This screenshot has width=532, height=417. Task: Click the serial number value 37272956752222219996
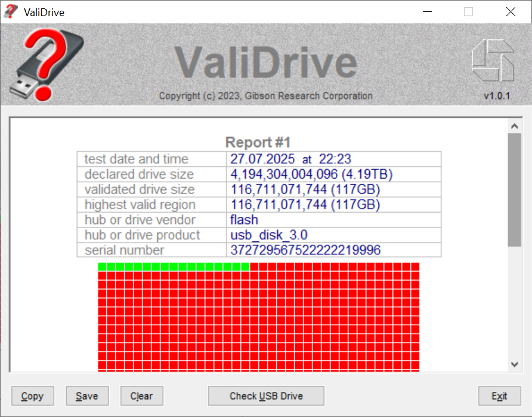coord(305,250)
